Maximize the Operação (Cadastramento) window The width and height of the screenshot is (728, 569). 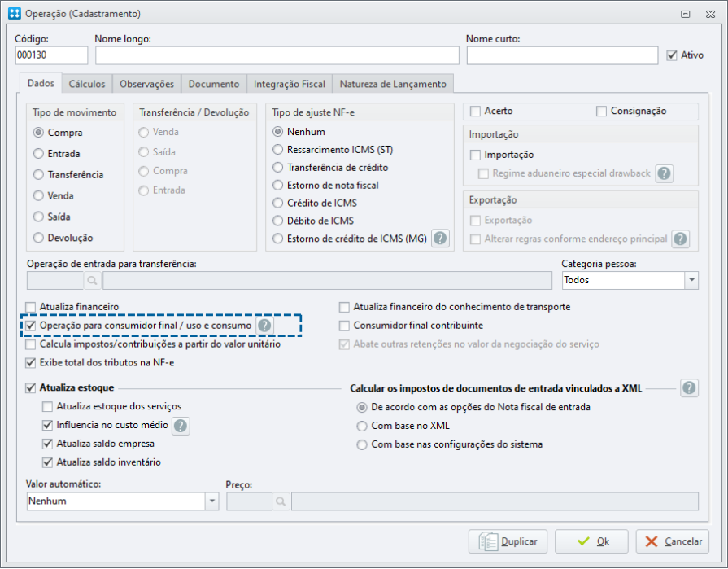click(x=685, y=15)
